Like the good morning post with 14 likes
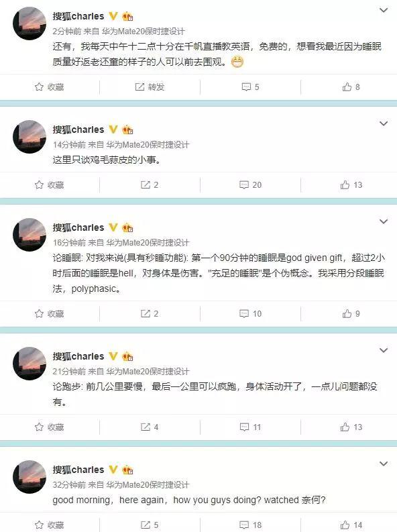 (x=351, y=525)
